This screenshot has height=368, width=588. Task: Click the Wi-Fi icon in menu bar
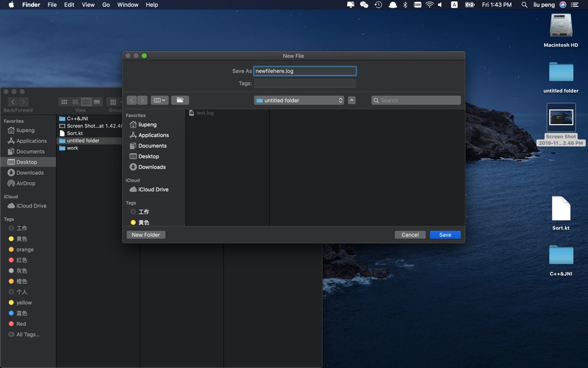pyautogui.click(x=430, y=5)
